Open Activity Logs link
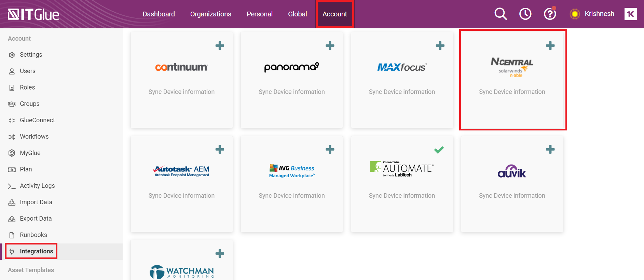The width and height of the screenshot is (644, 280). click(37, 186)
